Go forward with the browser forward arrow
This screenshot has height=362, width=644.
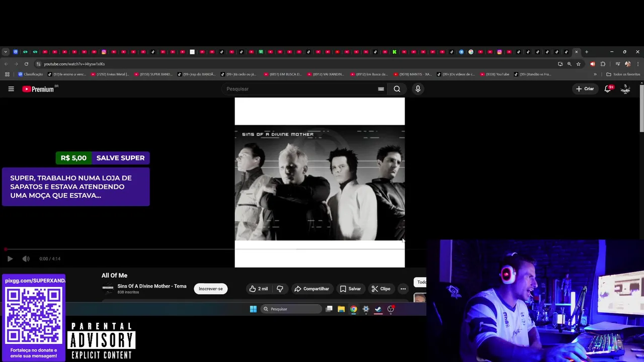(16, 64)
